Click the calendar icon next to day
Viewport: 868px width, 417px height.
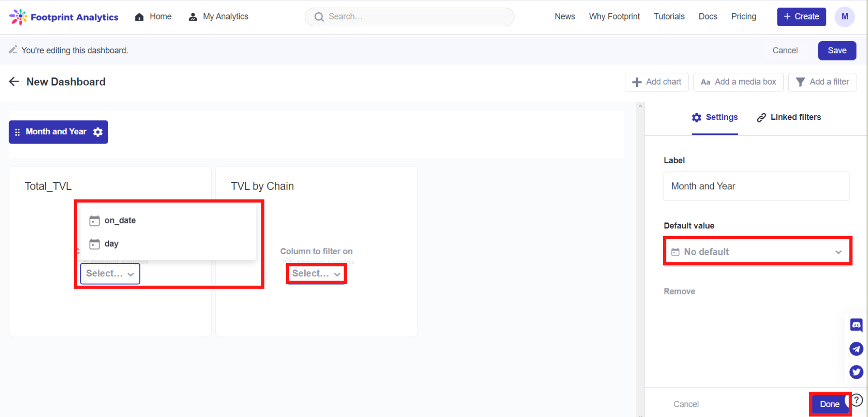click(x=94, y=244)
